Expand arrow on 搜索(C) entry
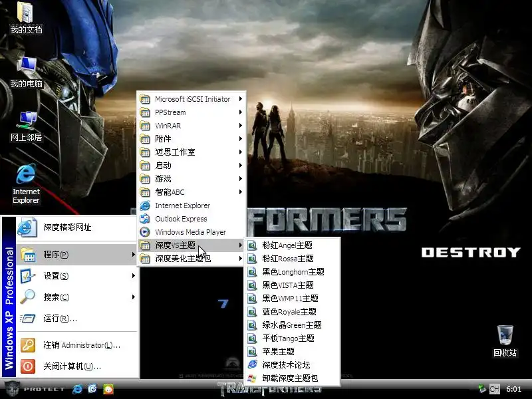Image resolution: width=532 pixels, height=399 pixels. click(x=134, y=297)
